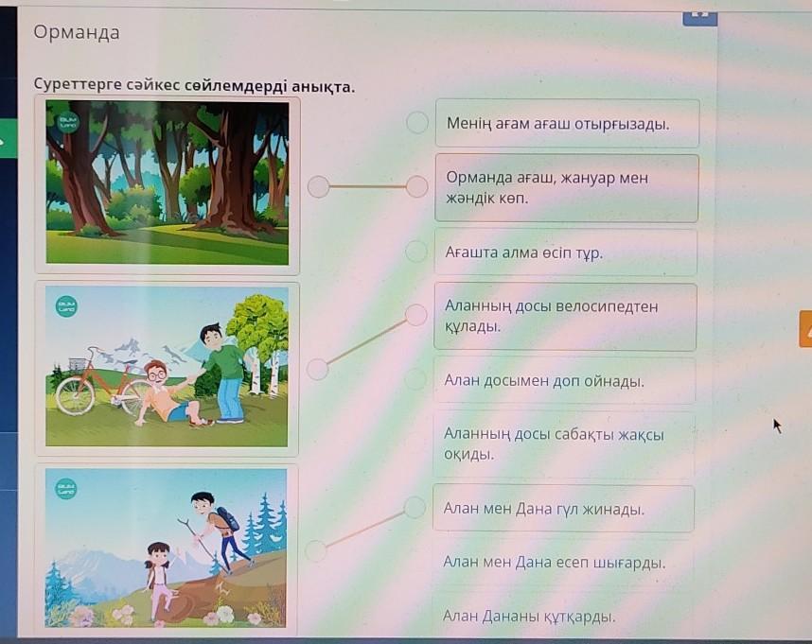Image resolution: width=812 pixels, height=644 pixels.
Task: Click connector circle beside 'Алан досымен доп ойнады'
Action: click(x=415, y=379)
